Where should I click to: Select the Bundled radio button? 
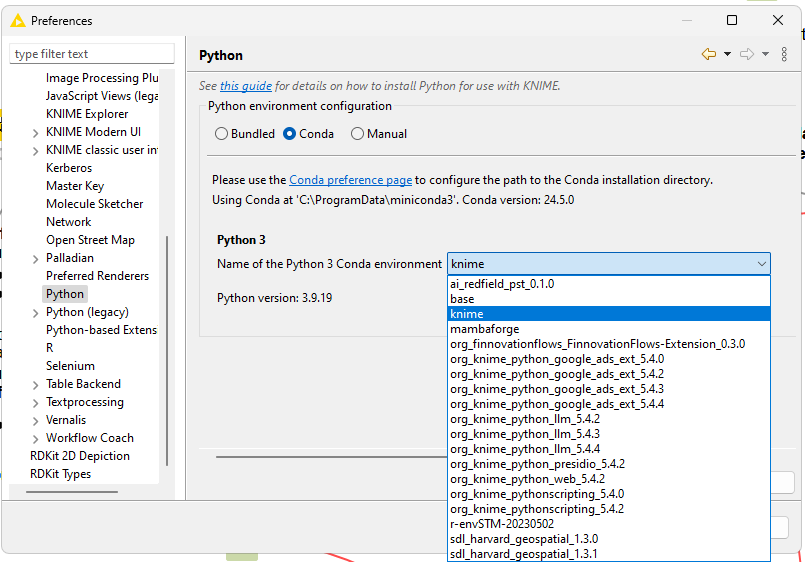click(x=221, y=134)
